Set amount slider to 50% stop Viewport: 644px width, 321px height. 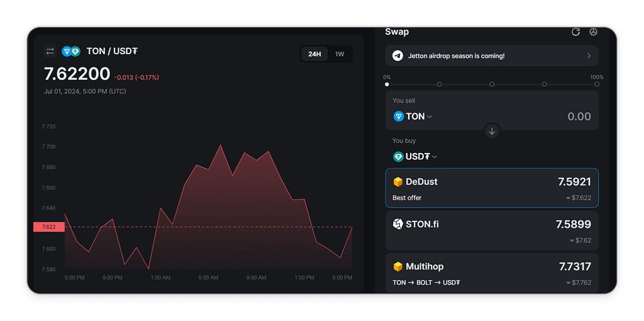click(x=492, y=84)
